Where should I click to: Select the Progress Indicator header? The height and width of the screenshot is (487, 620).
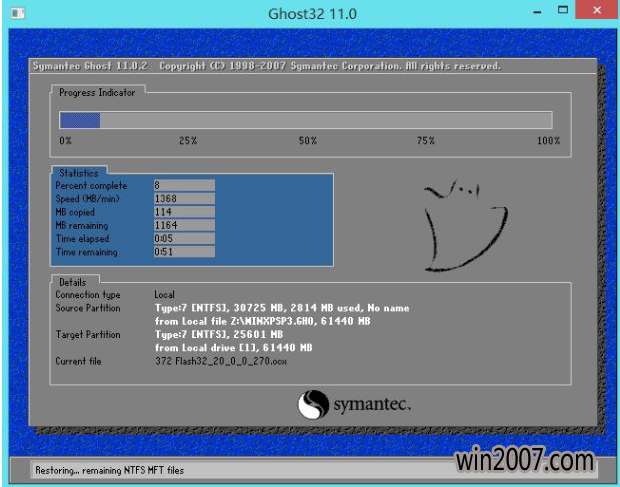coord(97,92)
